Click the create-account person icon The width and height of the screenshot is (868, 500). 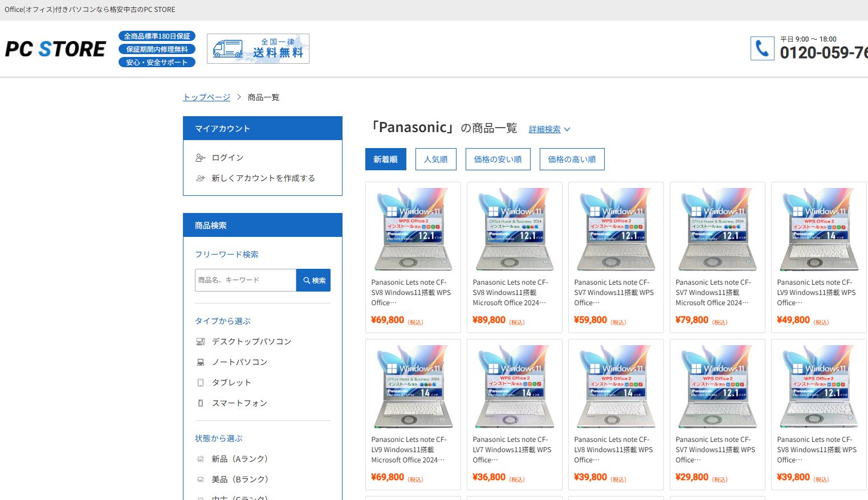click(x=200, y=178)
